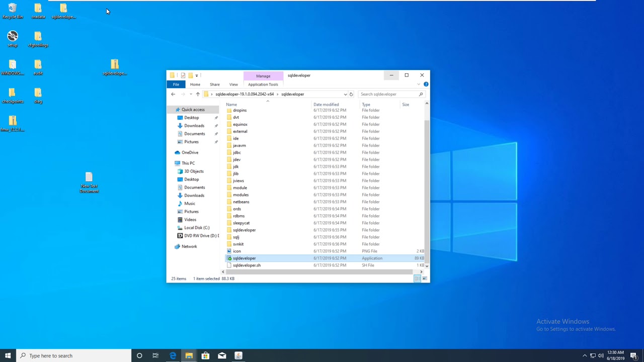
Task: Click the breadcrumb chevron after sqldeveloper-19.1.0.094.2042-x64
Action: pos(278,94)
